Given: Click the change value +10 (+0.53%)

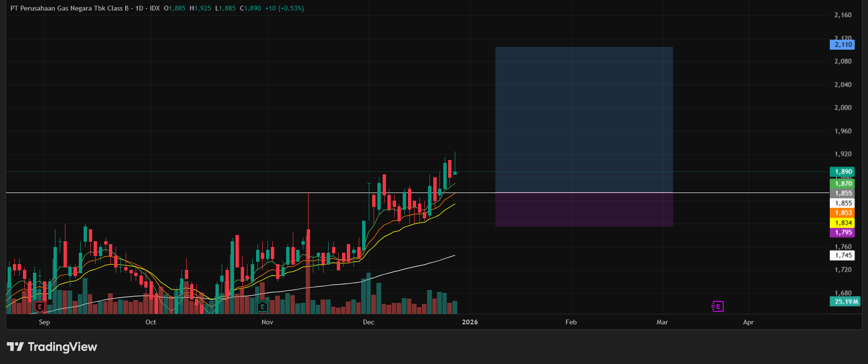Looking at the screenshot, I should pyautogui.click(x=285, y=8).
